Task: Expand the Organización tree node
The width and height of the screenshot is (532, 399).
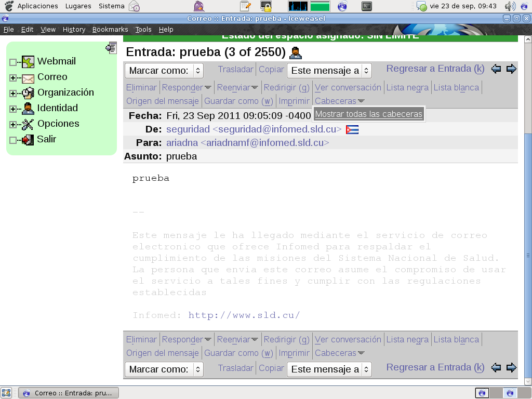Action: click(x=13, y=94)
